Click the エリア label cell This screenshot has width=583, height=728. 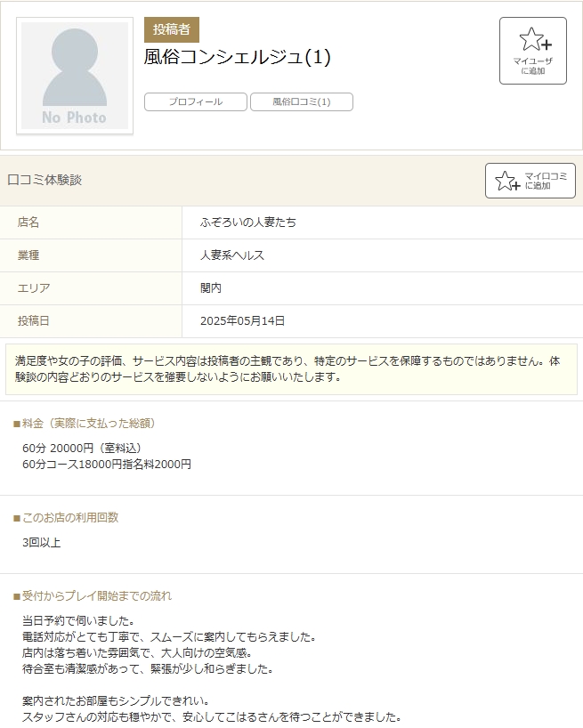click(x=34, y=288)
